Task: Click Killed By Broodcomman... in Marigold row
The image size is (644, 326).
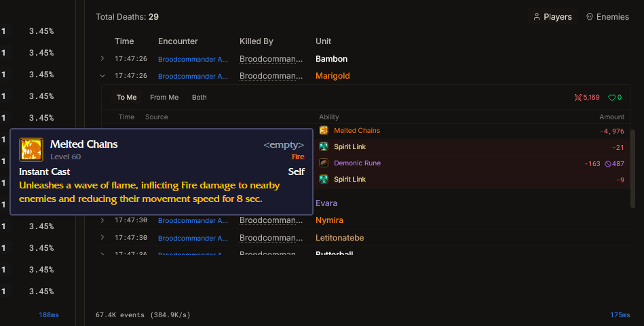Action: (271, 76)
